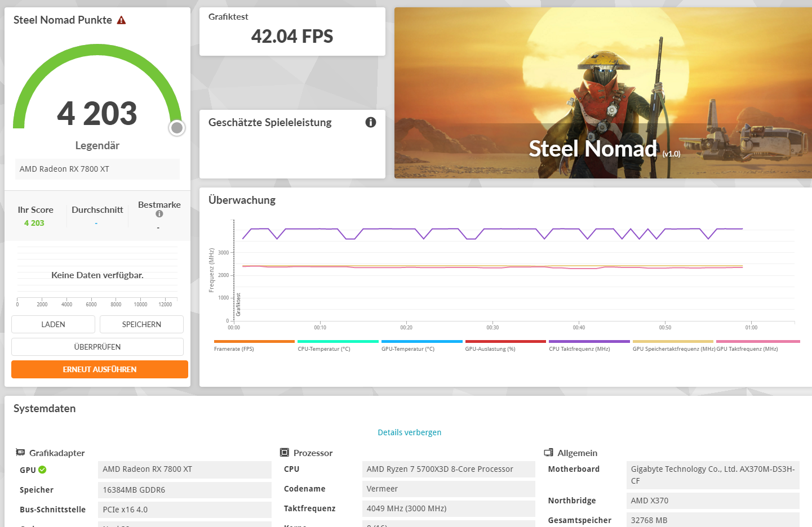This screenshot has width=812, height=527.
Task: Click the SPEICHERN button
Action: pos(141,324)
